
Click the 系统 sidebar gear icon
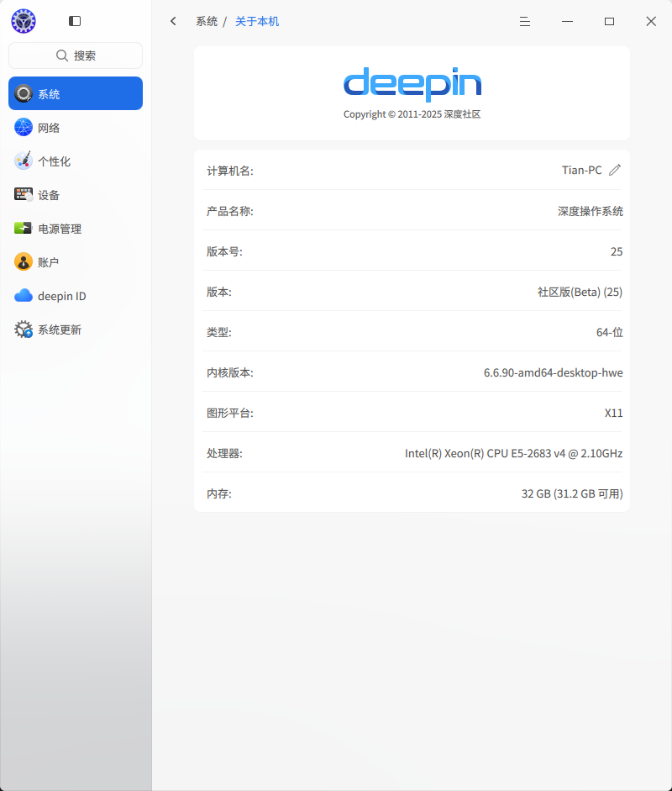[24, 93]
